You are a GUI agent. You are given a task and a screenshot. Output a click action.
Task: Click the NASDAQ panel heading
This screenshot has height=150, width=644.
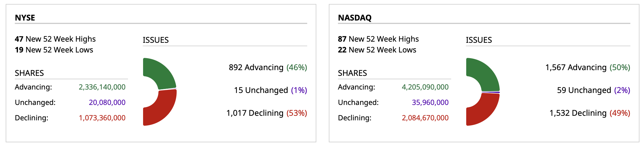355,18
